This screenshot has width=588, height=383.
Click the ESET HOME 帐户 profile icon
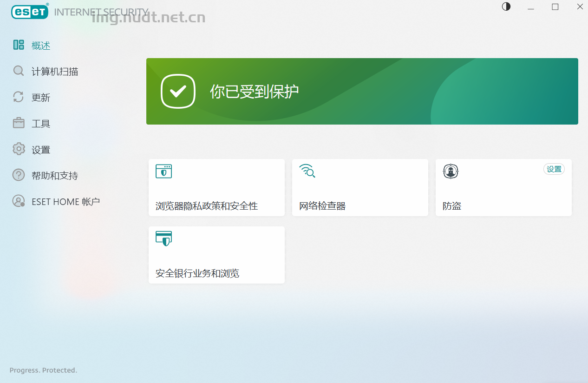[x=19, y=201]
